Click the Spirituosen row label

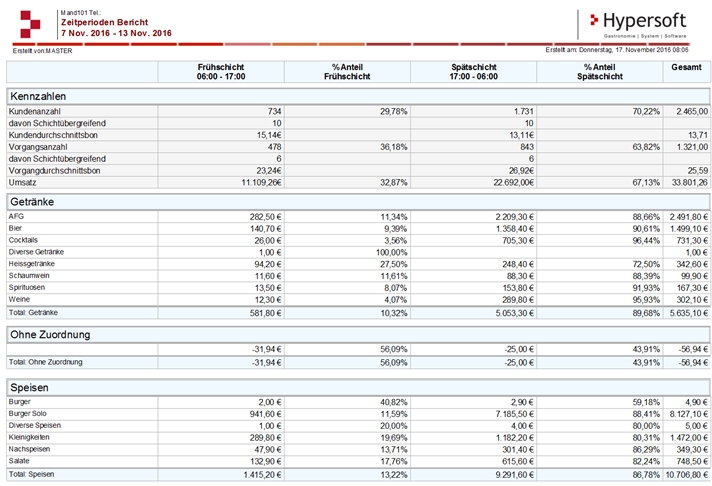coord(27,287)
